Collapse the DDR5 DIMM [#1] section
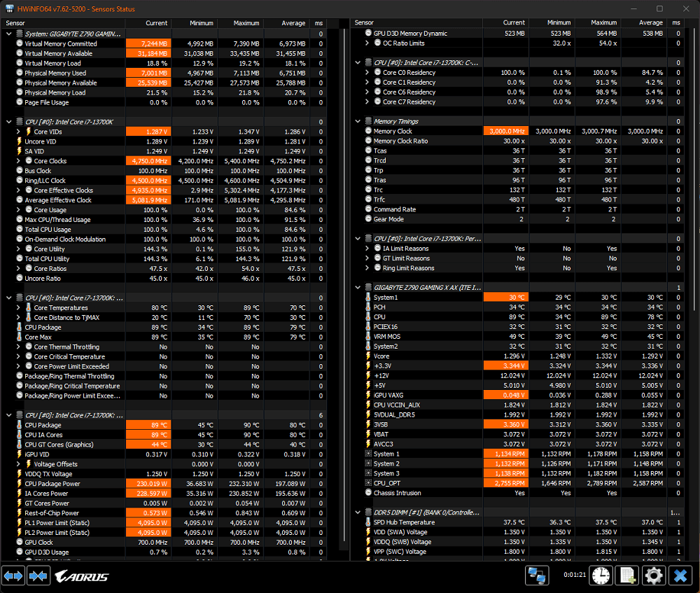700x593 pixels. click(x=358, y=512)
